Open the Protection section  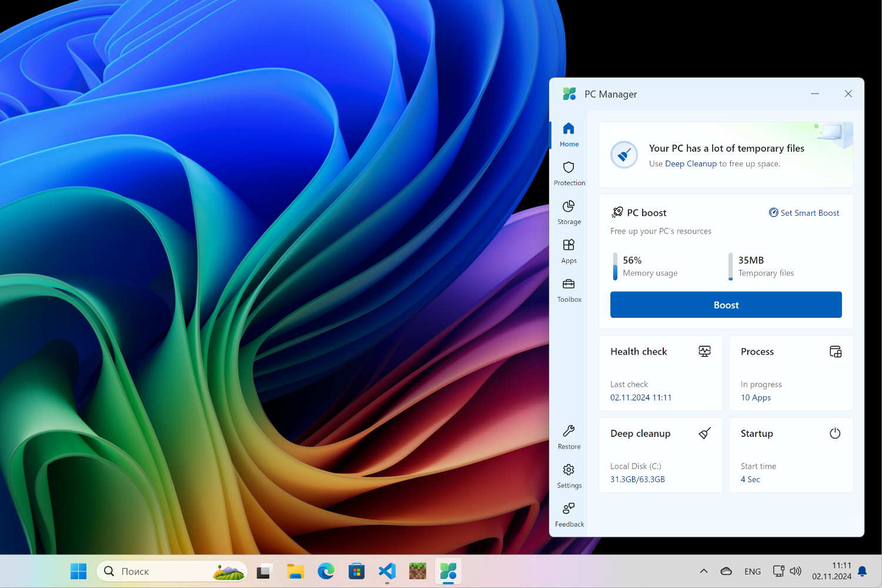click(569, 173)
